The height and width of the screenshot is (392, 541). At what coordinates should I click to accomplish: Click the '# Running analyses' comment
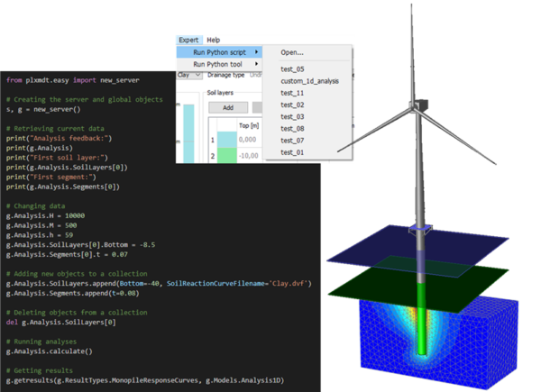[x=41, y=342]
